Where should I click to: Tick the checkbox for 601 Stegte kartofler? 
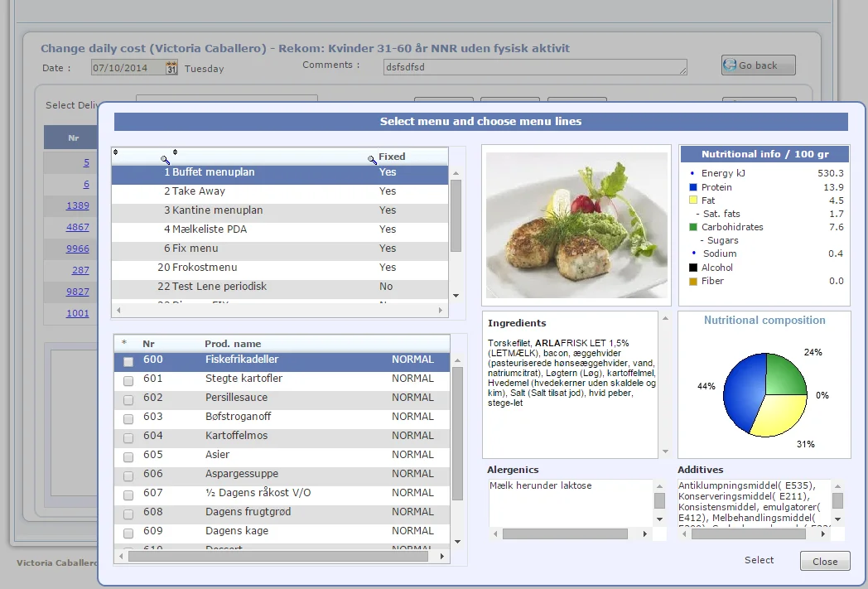[128, 381]
